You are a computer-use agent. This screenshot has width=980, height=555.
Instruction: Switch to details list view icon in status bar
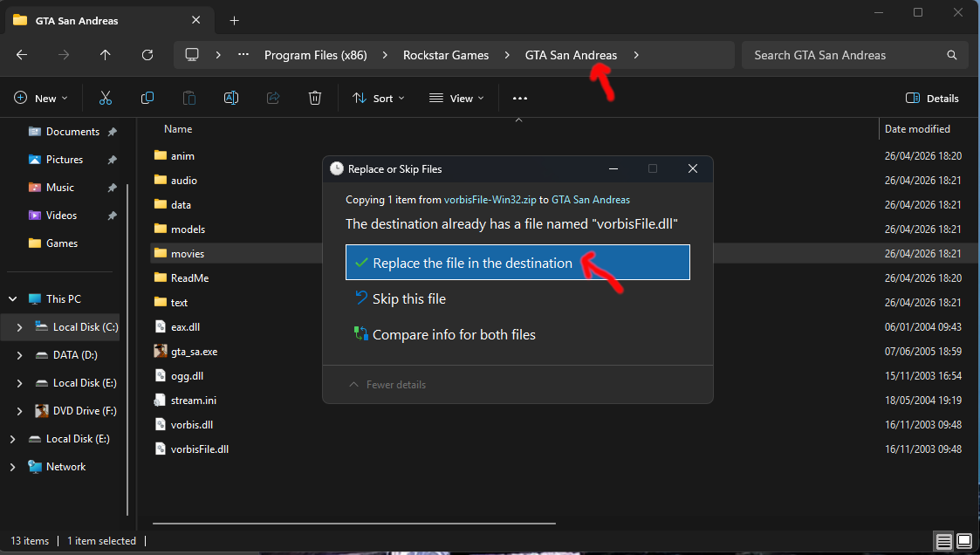tap(943, 541)
